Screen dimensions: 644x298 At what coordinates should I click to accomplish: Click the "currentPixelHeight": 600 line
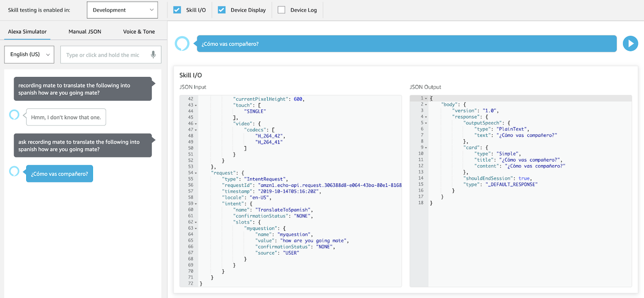pyautogui.click(x=269, y=99)
